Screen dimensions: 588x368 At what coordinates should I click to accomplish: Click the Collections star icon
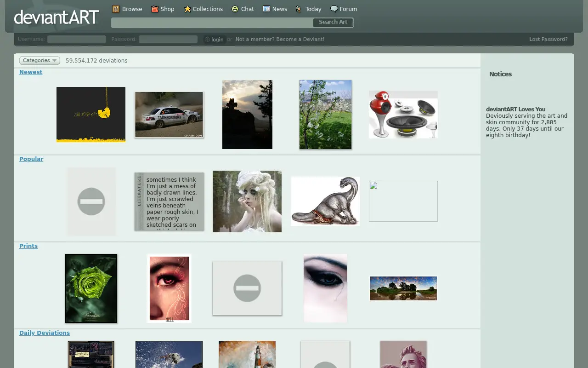coord(187,9)
